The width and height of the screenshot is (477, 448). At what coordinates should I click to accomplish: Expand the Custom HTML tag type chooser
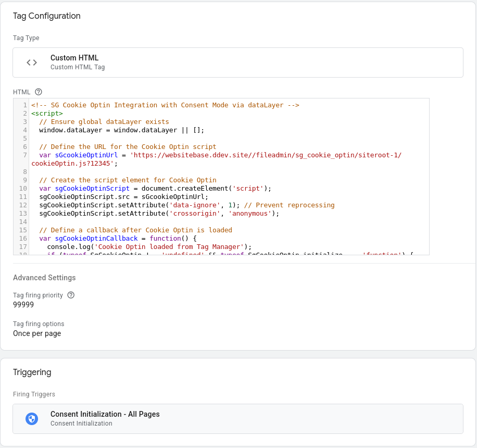tap(238, 61)
